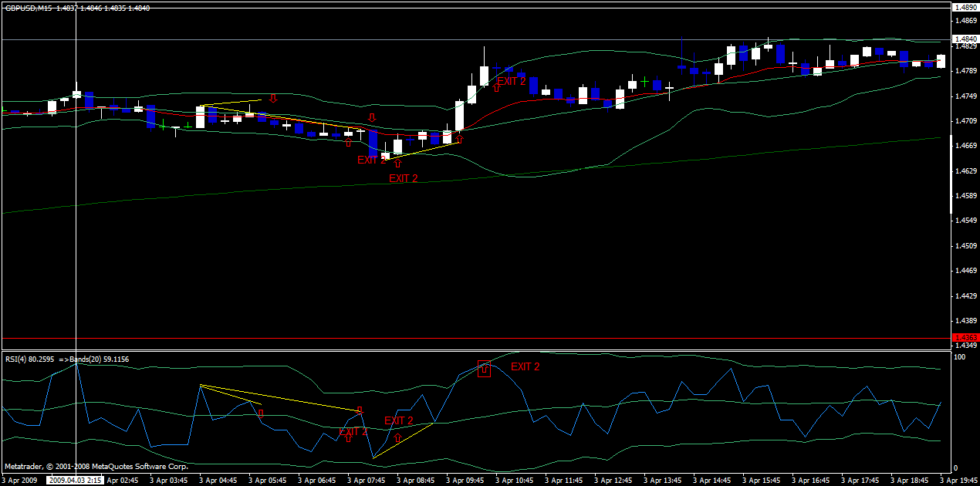The height and width of the screenshot is (486, 980).
Task: Click the 3 Apr 08:45 time label
Action: [x=414, y=480]
